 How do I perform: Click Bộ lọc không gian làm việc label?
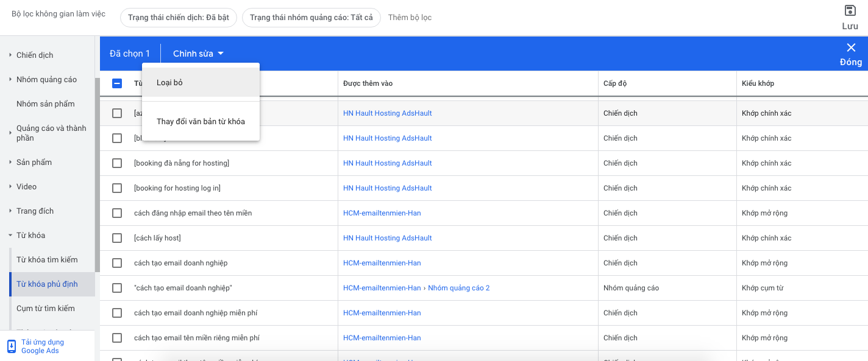59,14
